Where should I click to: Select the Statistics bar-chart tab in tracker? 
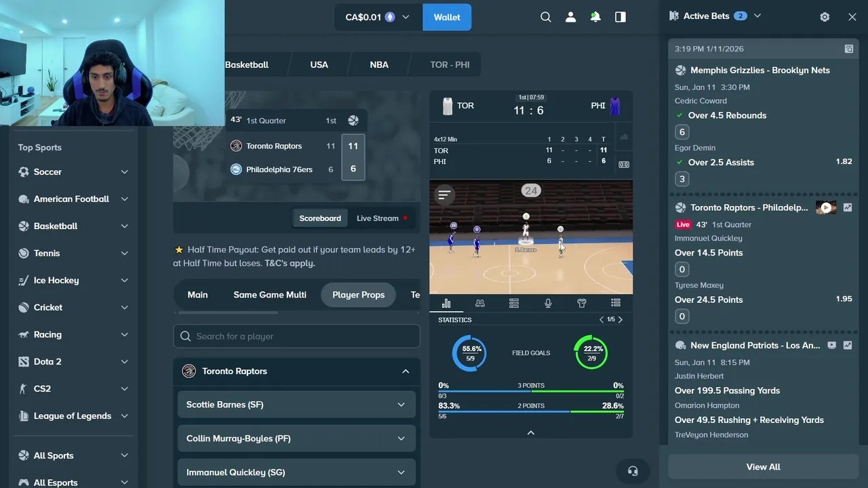pos(446,303)
